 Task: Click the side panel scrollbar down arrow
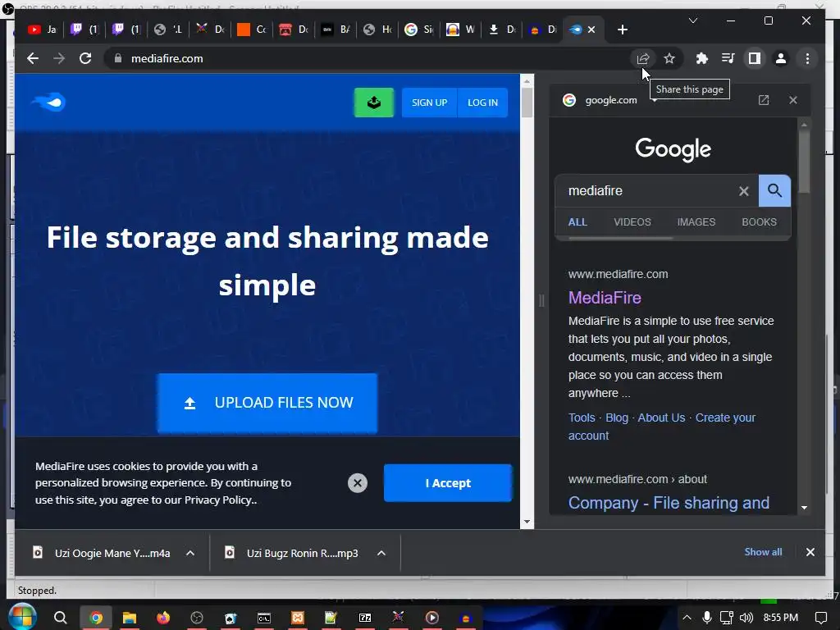click(x=804, y=507)
